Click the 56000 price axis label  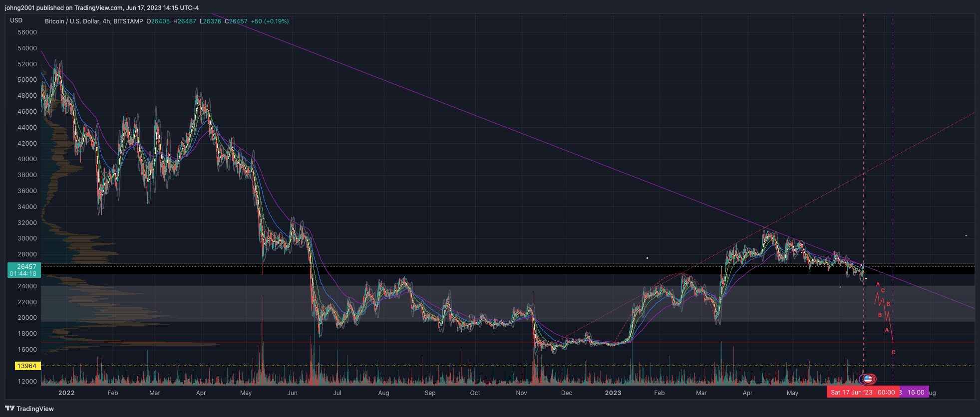point(27,32)
